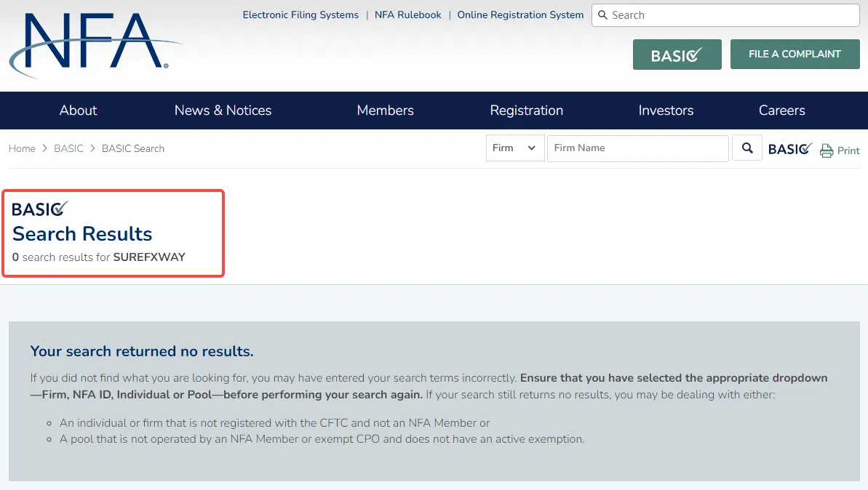This screenshot has width=868, height=490.
Task: Open the Electronic Filing Systems link
Action: (300, 15)
